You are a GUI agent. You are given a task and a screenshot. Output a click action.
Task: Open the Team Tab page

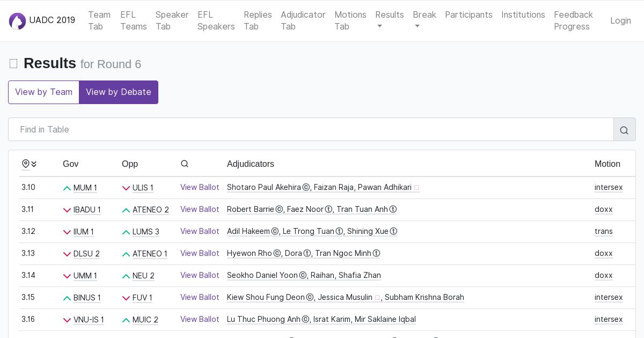click(x=99, y=20)
